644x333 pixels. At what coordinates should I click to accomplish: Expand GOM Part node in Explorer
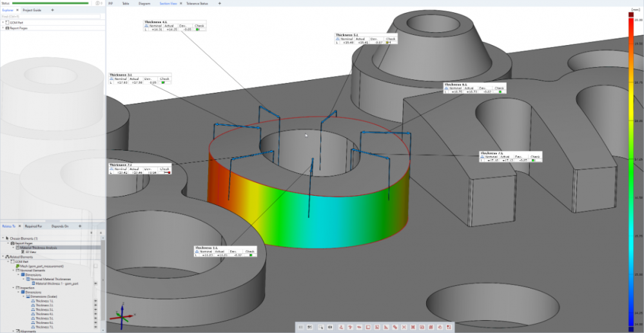[x=3, y=23]
